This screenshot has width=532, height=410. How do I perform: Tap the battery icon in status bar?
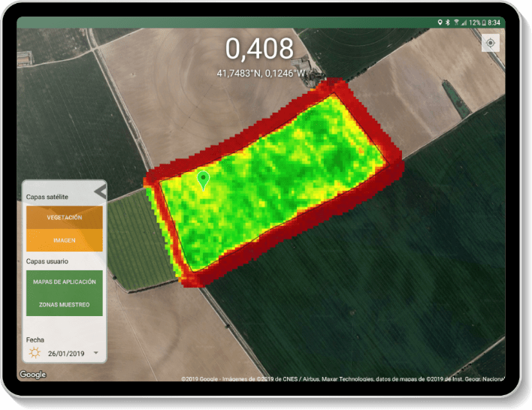484,23
